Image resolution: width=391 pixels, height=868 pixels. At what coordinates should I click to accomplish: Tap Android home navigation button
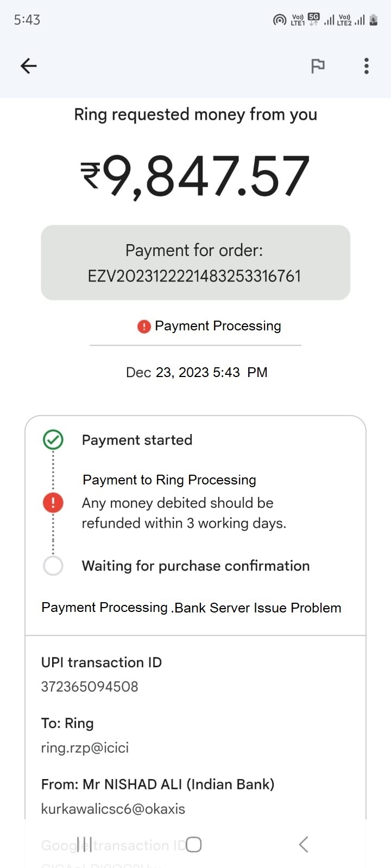pyautogui.click(x=194, y=844)
